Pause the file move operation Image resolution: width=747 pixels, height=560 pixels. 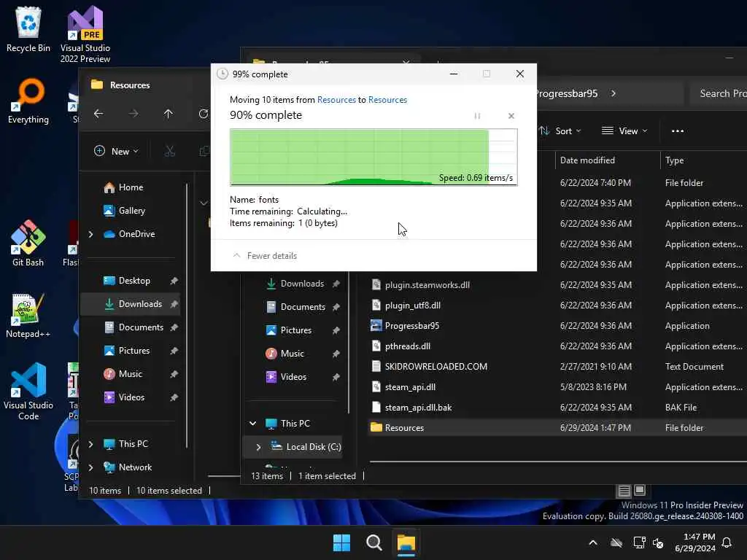click(x=477, y=116)
